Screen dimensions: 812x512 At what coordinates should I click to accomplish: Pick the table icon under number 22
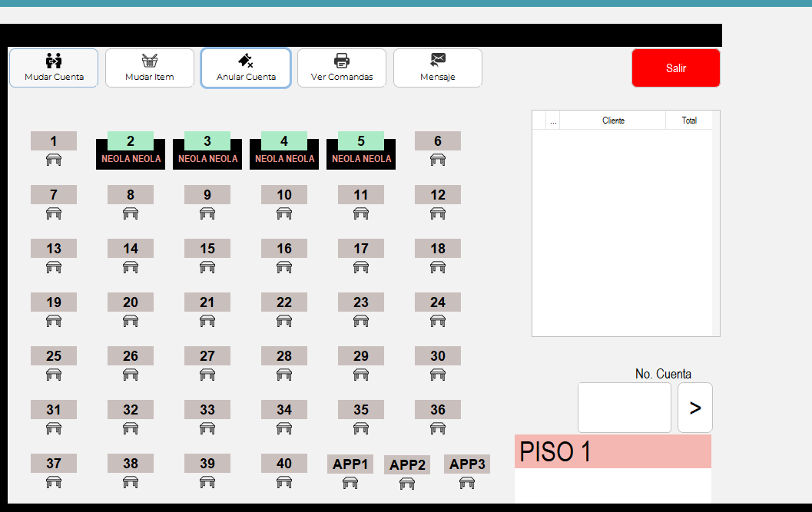(x=284, y=321)
